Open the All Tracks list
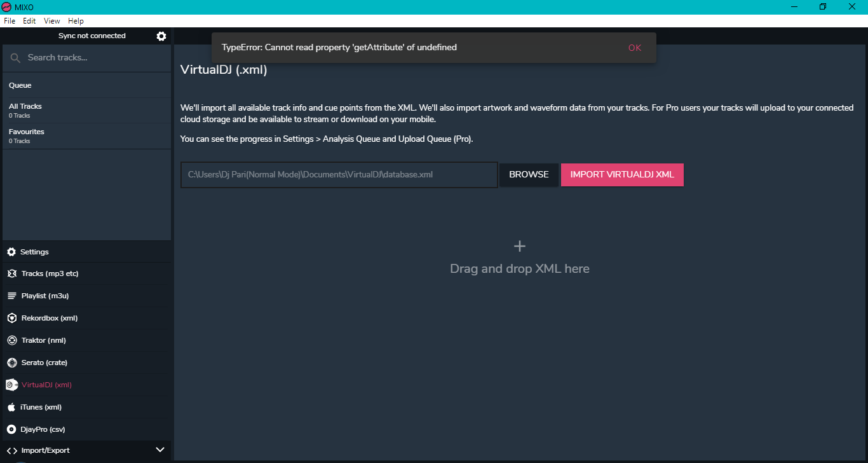This screenshot has width=868, height=463. [x=86, y=110]
